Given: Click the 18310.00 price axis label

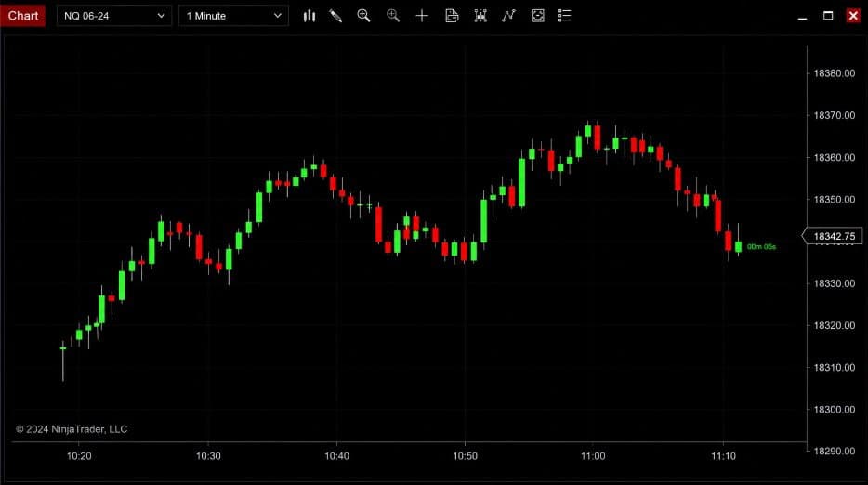Looking at the screenshot, I should (834, 368).
